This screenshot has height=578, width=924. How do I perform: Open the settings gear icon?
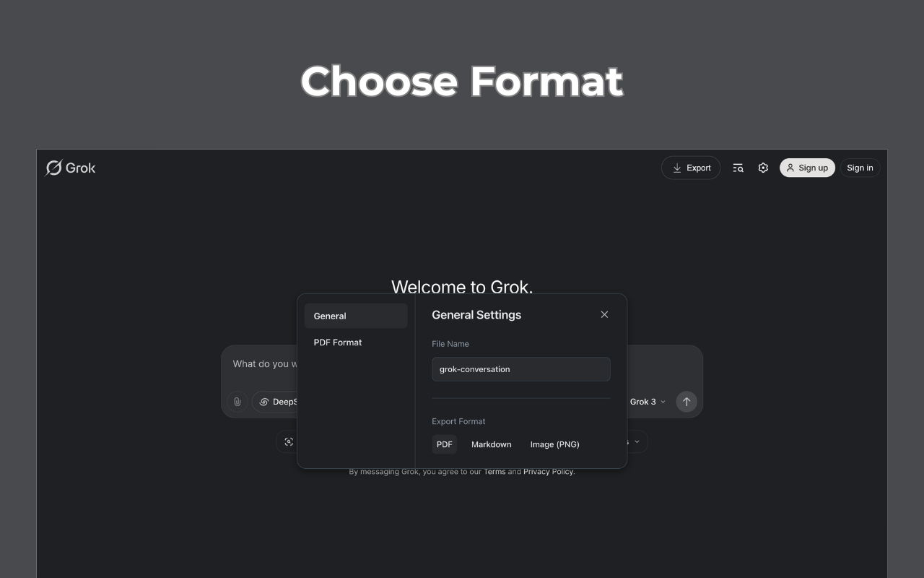763,168
